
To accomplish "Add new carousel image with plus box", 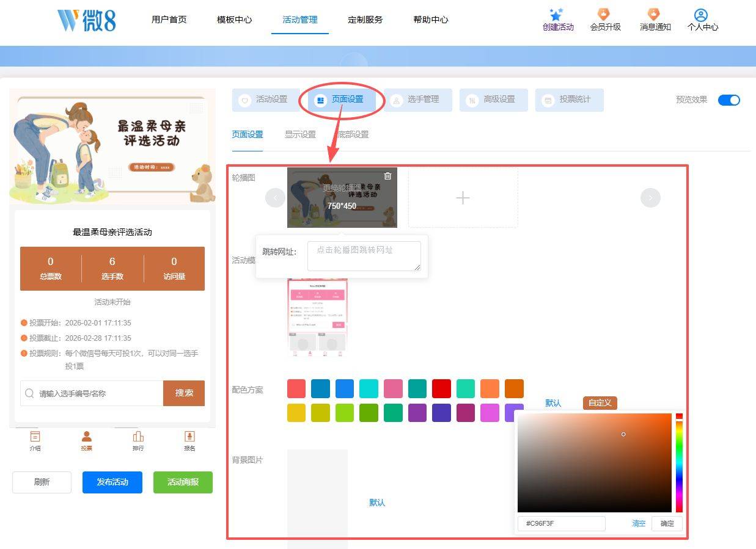I will click(x=463, y=198).
